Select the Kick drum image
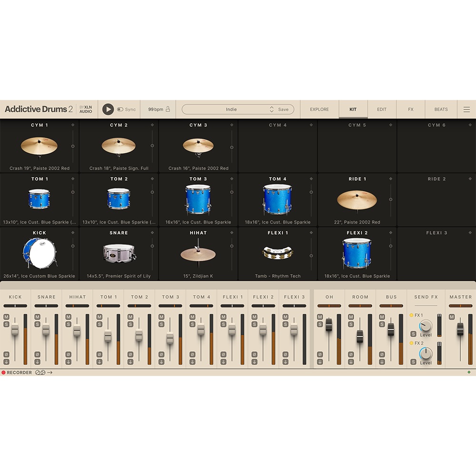This screenshot has width=476, height=476. pyautogui.click(x=39, y=254)
